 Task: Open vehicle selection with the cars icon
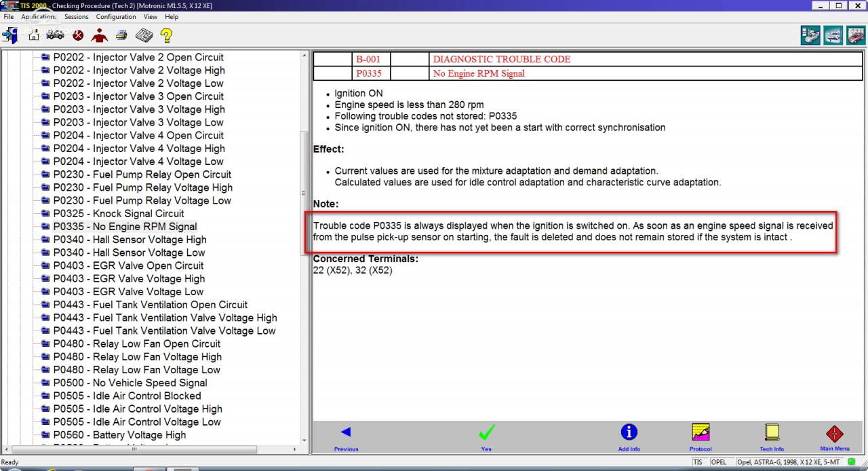(56, 35)
